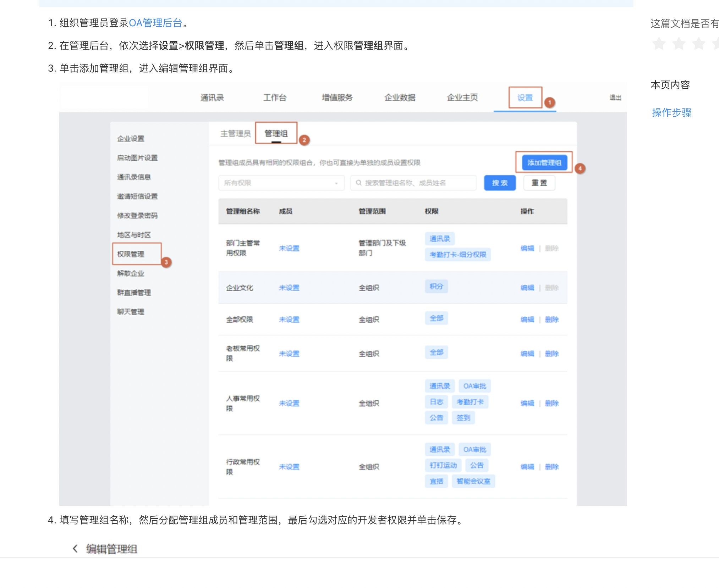Image resolution: width=719 pixels, height=588 pixels.
Task: Click the 添加管理组 button
Action: click(544, 162)
